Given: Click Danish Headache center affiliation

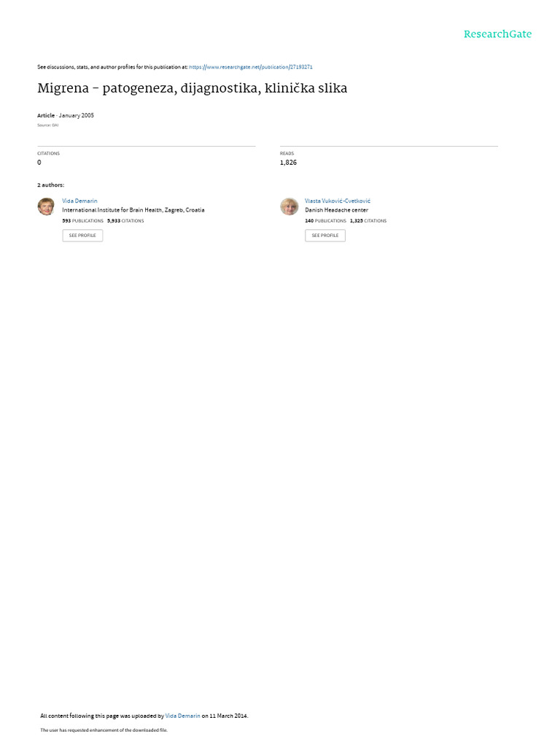Looking at the screenshot, I should pos(337,210).
